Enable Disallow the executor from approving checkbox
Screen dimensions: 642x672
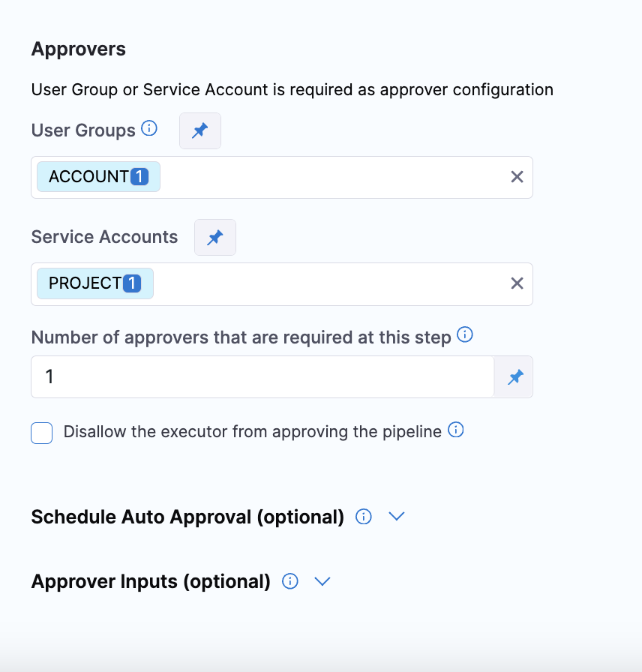(42, 433)
